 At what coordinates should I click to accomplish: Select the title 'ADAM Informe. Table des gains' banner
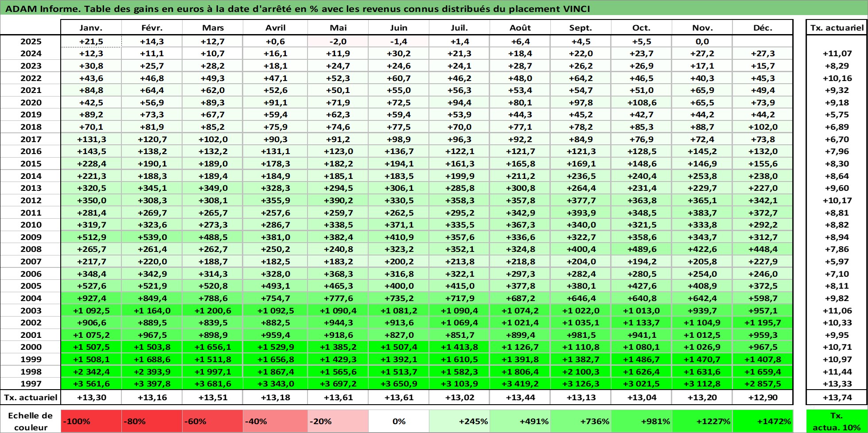tap(434, 8)
